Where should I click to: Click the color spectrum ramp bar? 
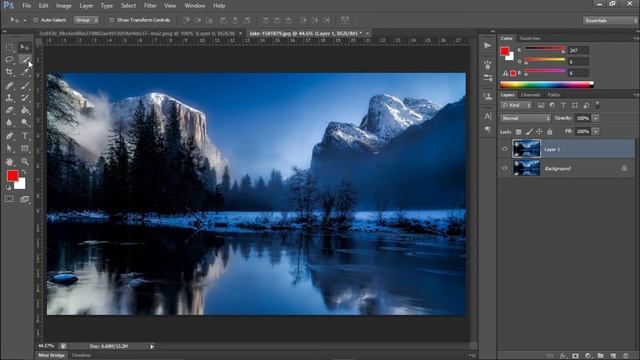pos(547,85)
